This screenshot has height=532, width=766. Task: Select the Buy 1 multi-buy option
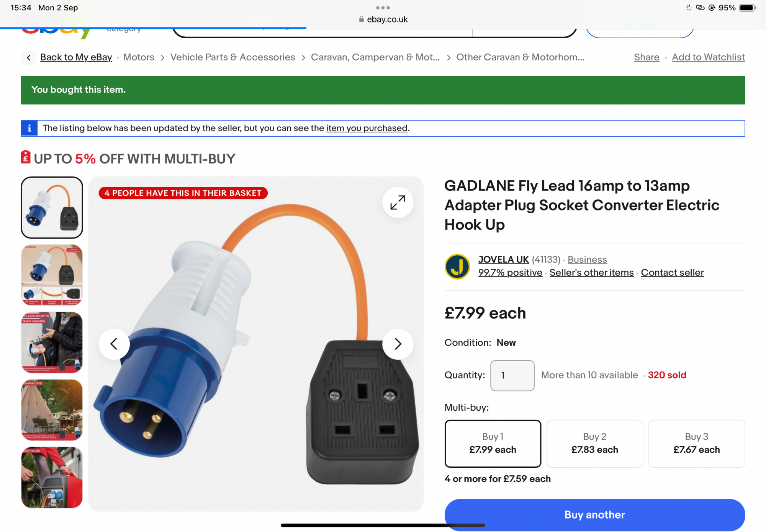click(493, 444)
